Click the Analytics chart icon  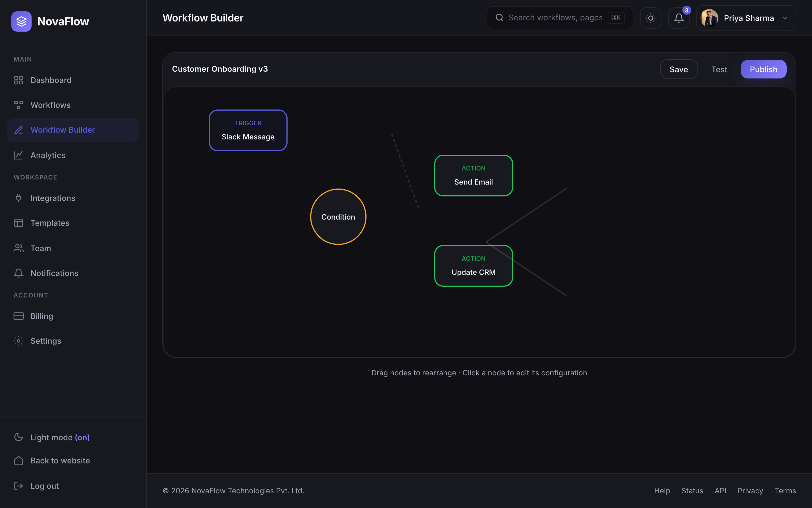coord(18,155)
